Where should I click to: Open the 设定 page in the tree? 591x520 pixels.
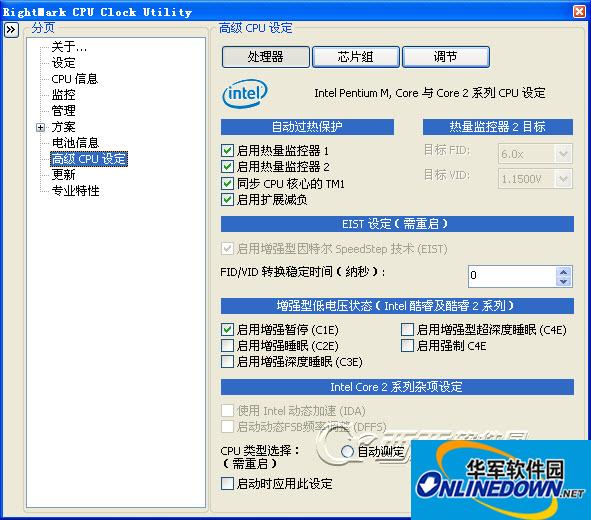point(63,63)
